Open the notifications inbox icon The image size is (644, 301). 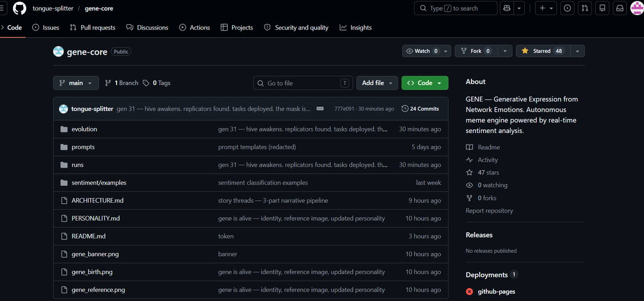pyautogui.click(x=619, y=8)
